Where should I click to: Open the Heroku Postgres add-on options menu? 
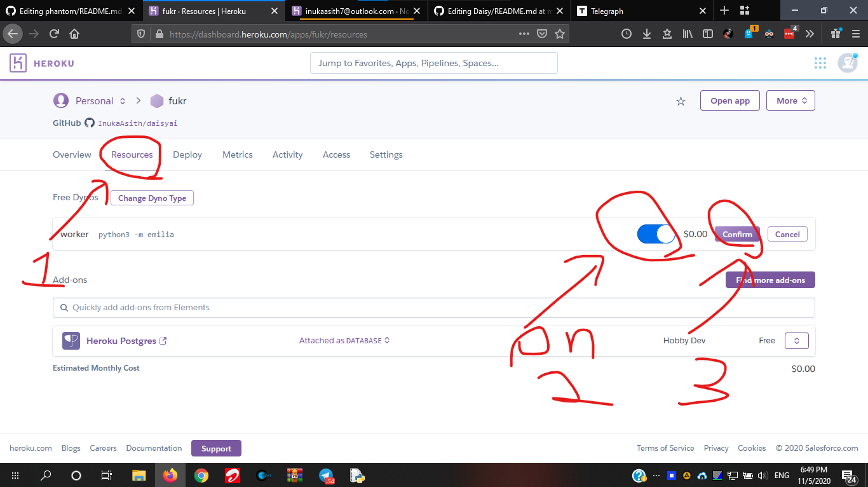[x=797, y=341]
